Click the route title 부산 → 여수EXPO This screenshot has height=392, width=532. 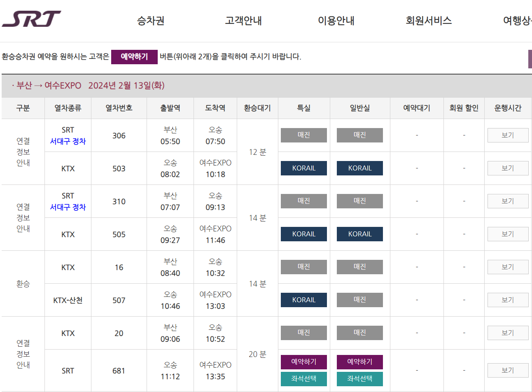coord(49,86)
